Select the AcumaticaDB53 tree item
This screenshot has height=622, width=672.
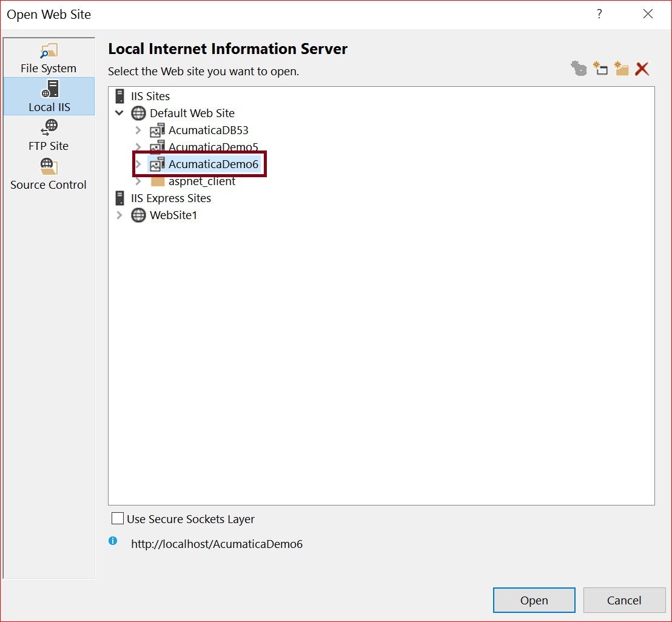[x=208, y=130]
